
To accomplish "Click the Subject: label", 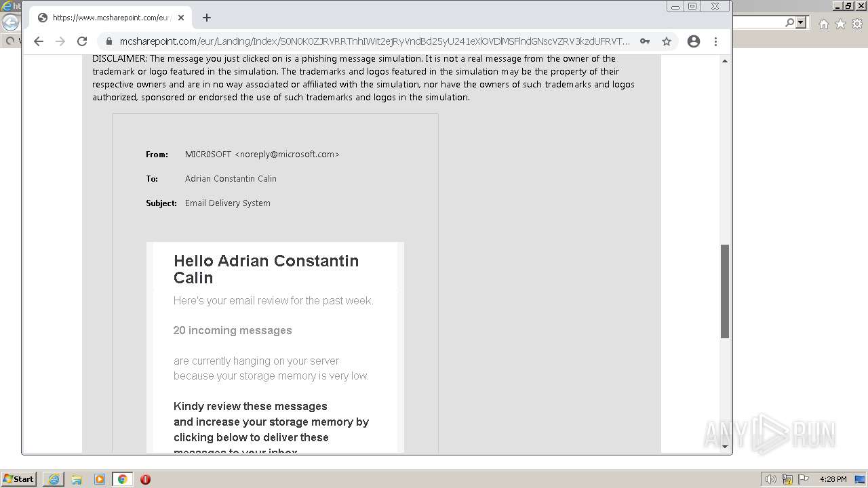I will pos(161,203).
